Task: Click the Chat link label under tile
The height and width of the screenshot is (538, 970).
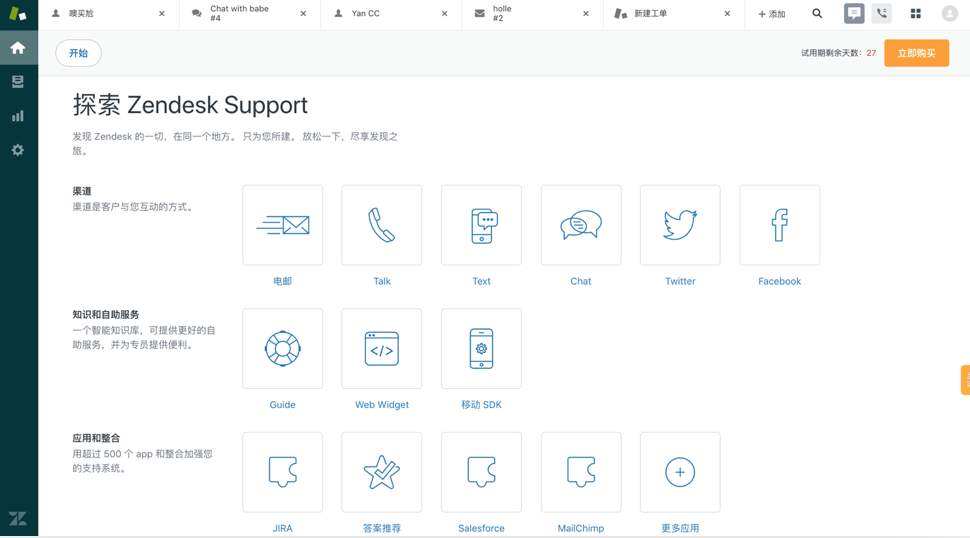Action: coord(581,281)
